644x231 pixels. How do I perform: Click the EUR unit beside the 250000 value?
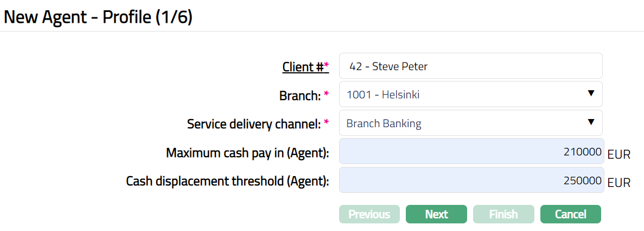pyautogui.click(x=619, y=183)
